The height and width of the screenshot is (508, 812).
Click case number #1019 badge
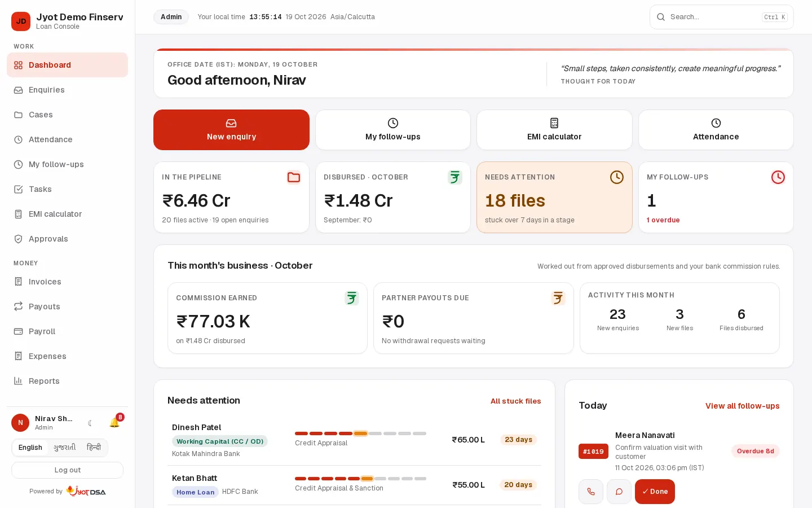(593, 452)
